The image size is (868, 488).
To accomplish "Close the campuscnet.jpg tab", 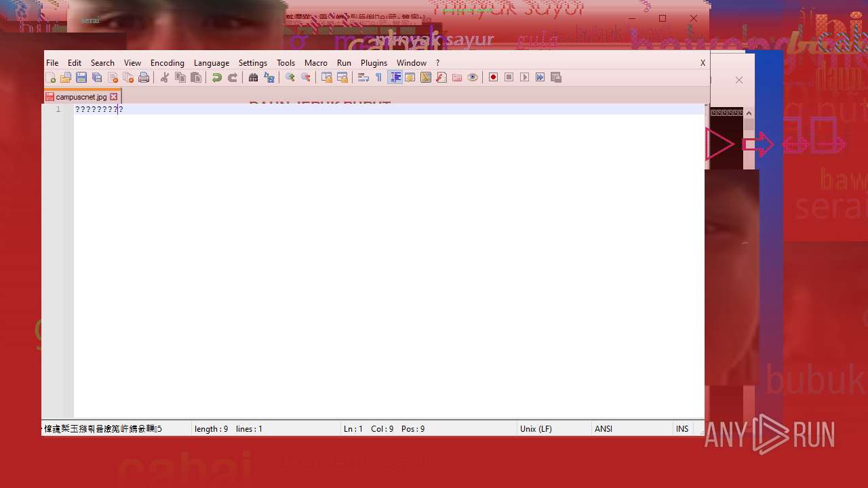I will tap(114, 97).
